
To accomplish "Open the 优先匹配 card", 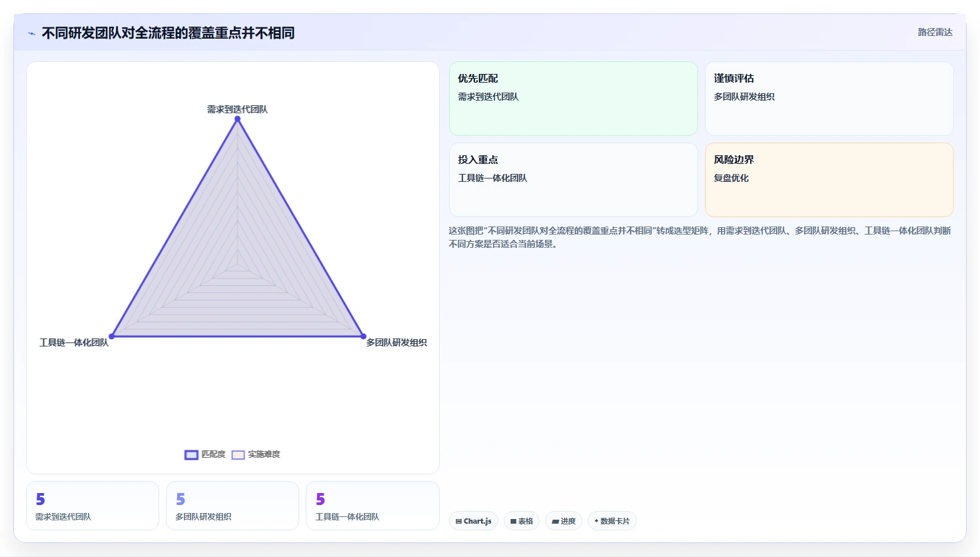I will [574, 99].
